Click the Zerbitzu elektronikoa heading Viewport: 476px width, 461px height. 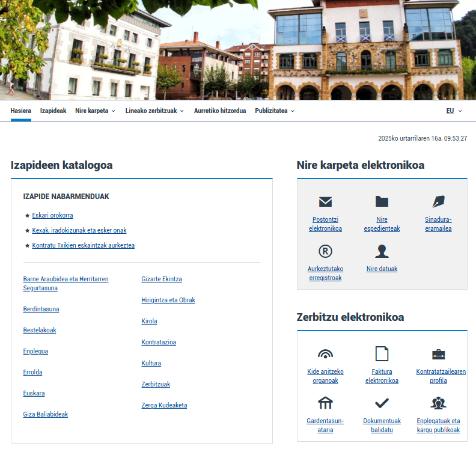point(350,317)
